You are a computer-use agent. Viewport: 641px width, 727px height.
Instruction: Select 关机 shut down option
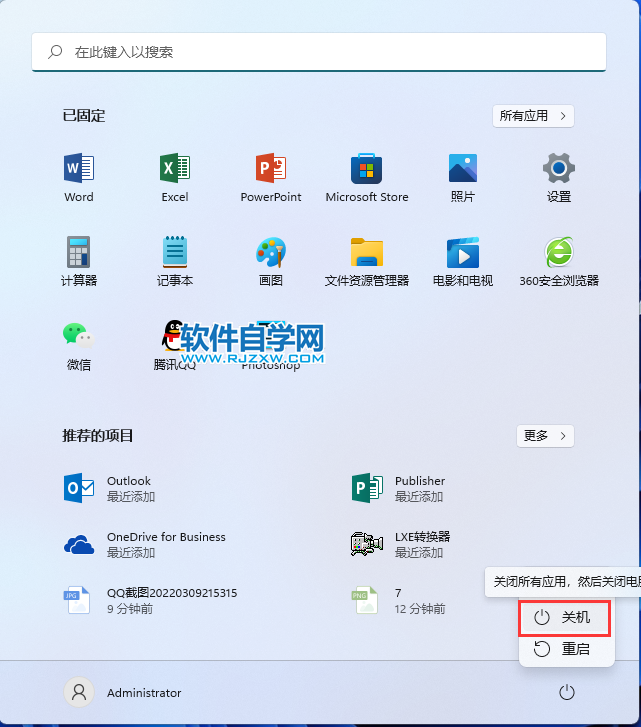click(x=564, y=618)
